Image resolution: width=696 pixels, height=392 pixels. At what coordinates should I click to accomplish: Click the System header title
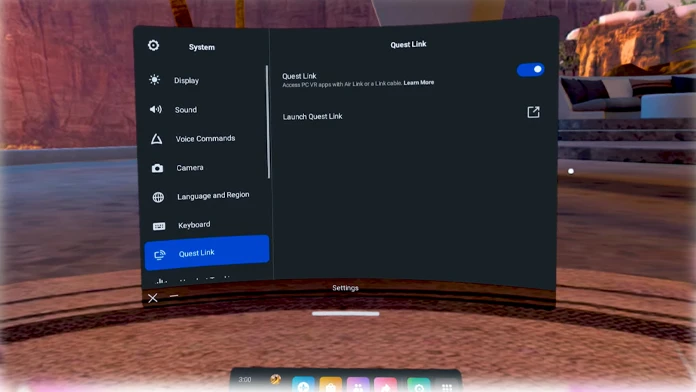click(x=202, y=47)
